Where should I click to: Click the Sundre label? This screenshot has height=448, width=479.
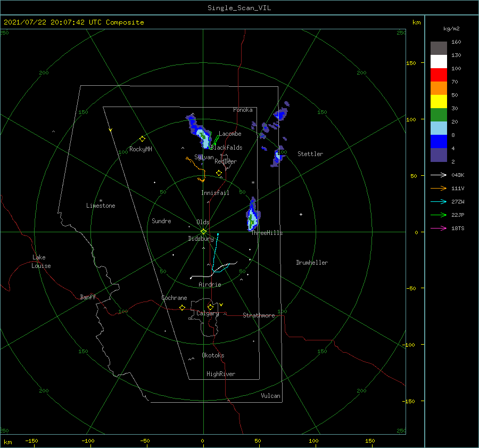click(161, 221)
